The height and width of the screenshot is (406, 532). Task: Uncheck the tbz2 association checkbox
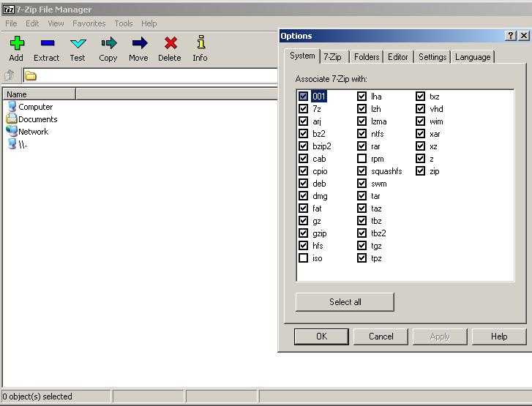(361, 233)
